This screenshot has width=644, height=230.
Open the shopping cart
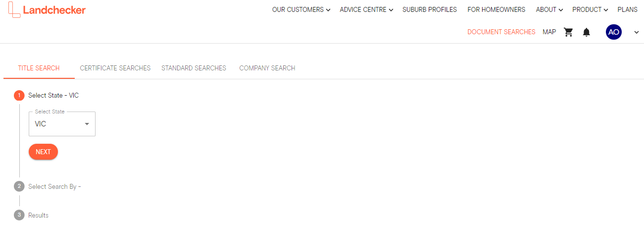pyautogui.click(x=569, y=32)
